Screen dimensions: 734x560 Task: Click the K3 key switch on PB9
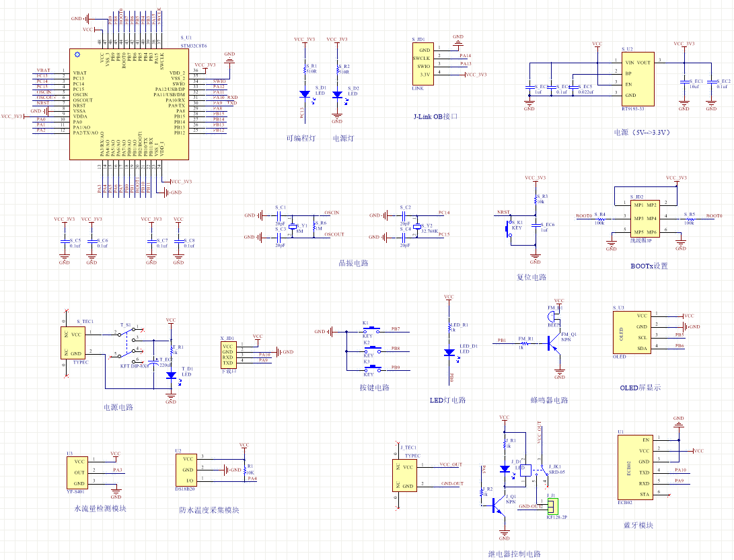point(369,369)
